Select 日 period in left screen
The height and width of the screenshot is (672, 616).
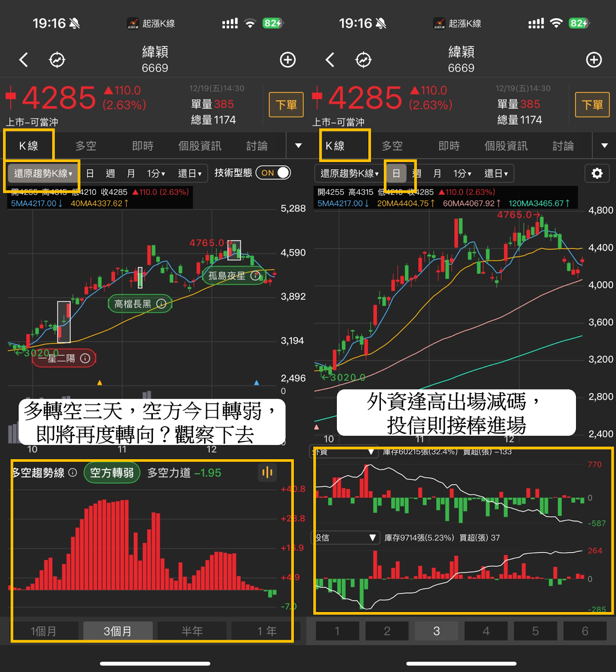coord(90,173)
